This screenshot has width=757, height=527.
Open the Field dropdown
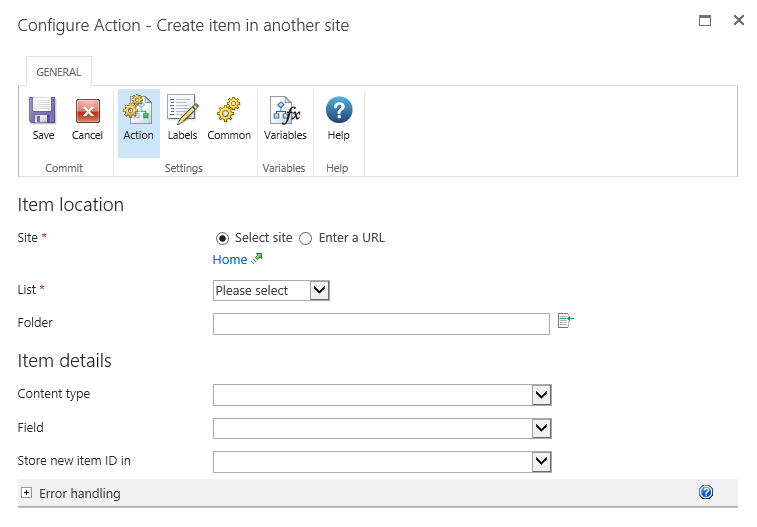coord(382,428)
